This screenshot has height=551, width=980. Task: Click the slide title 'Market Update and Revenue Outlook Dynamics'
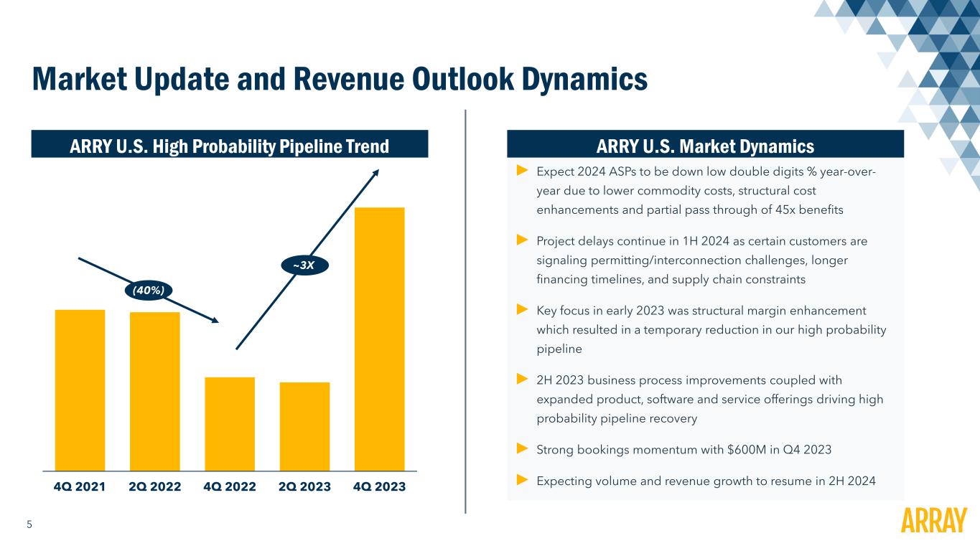click(x=340, y=78)
